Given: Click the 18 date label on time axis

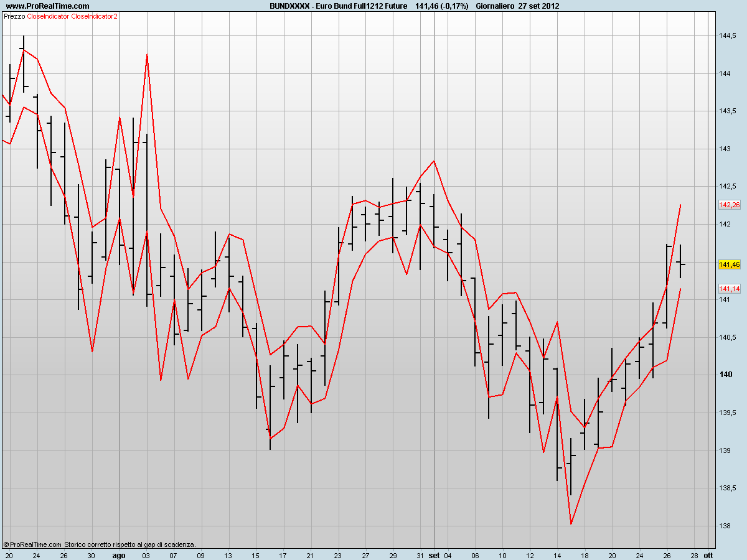Looking at the screenshot, I should [x=585, y=554].
